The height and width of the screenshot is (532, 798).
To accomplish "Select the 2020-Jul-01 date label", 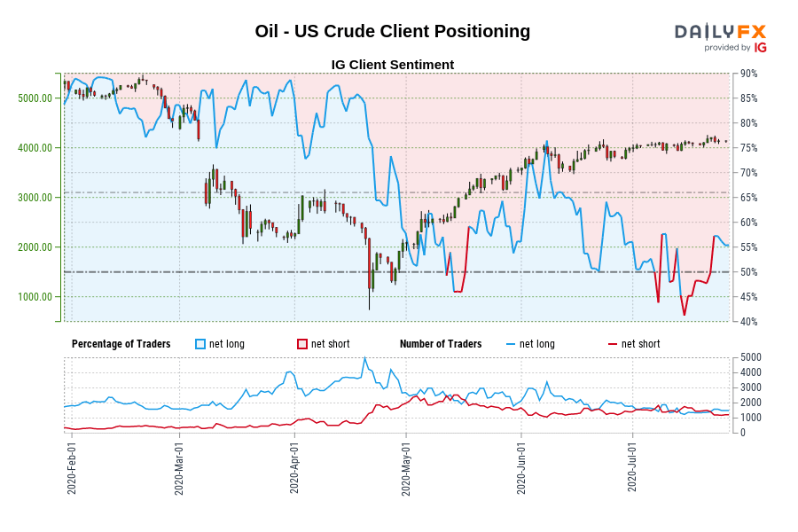I will [632, 468].
